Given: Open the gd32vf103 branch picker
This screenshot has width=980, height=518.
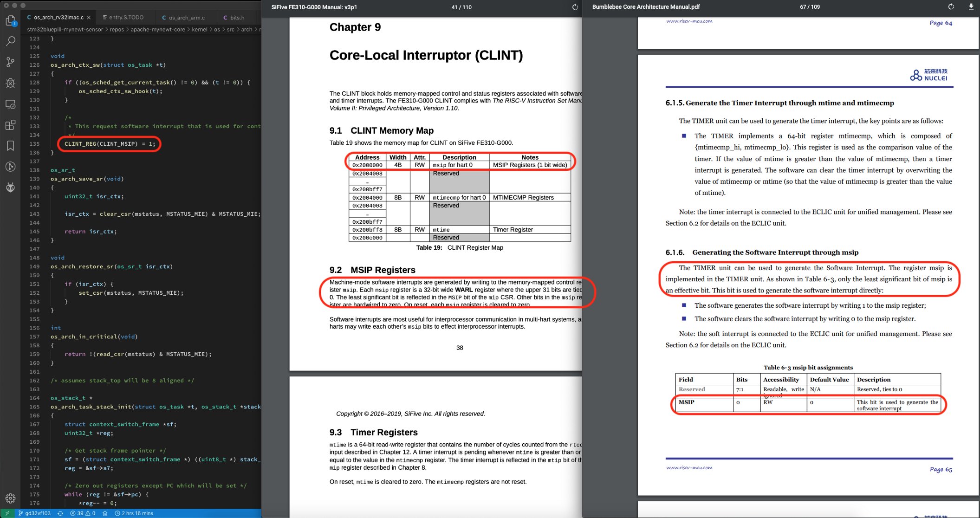Looking at the screenshot, I should [35, 513].
